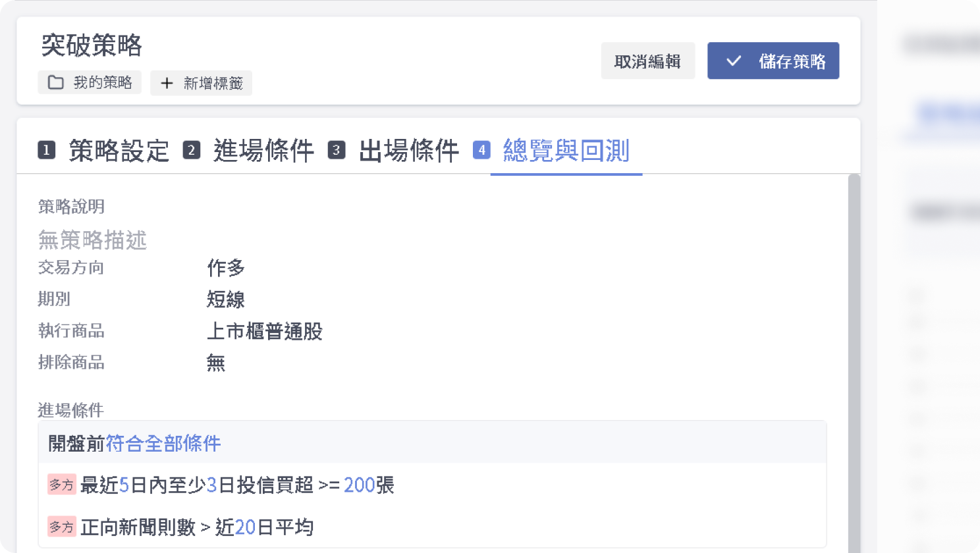Viewport: 980px width, 553px height.
Task: Save strategy with 儲存策略 button
Action: coord(773,61)
